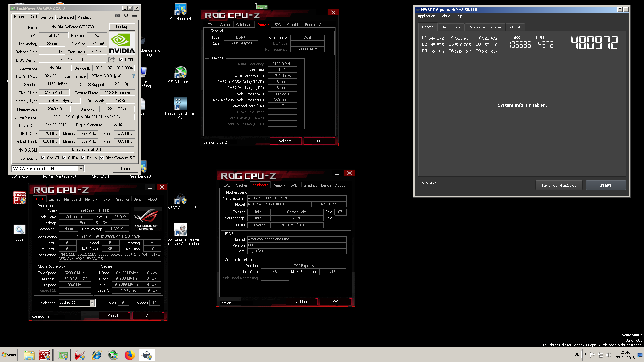The image size is (644, 362).
Task: Click the Close button in GPU-Z
Action: (125, 169)
